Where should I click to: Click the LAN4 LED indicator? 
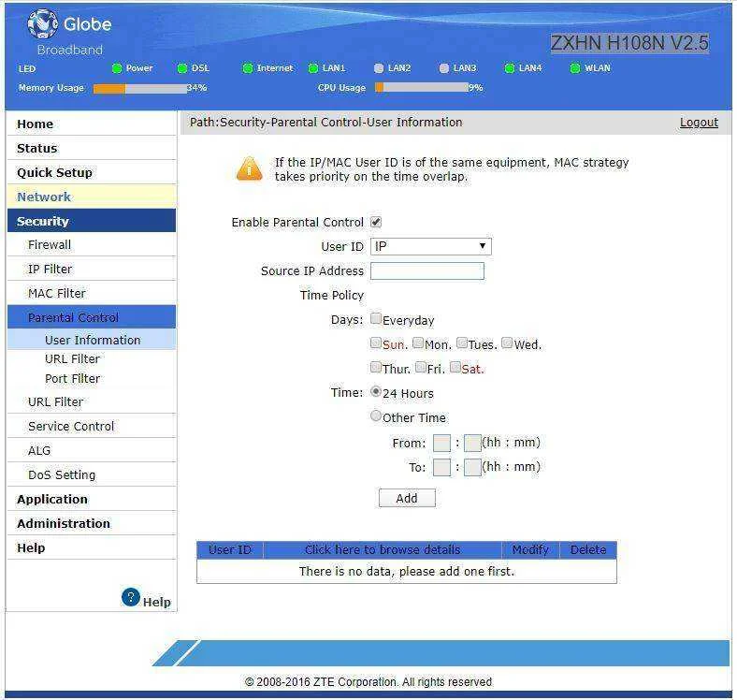point(509,68)
